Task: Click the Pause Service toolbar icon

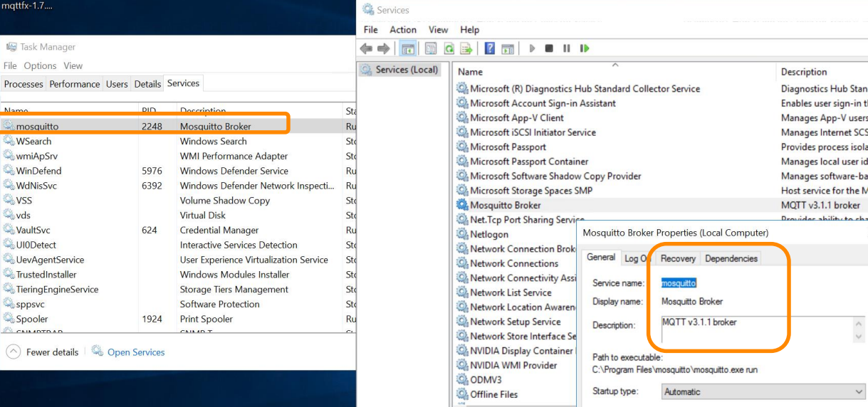Action: coord(567,48)
